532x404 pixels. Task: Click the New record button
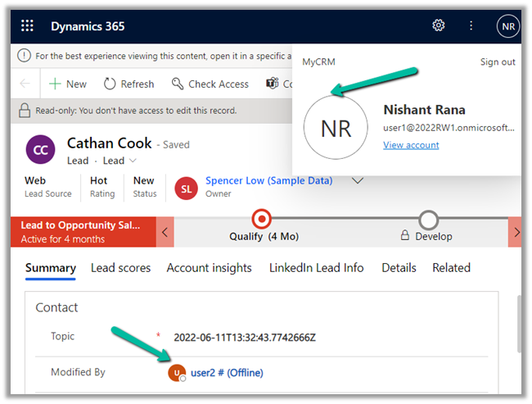click(68, 84)
